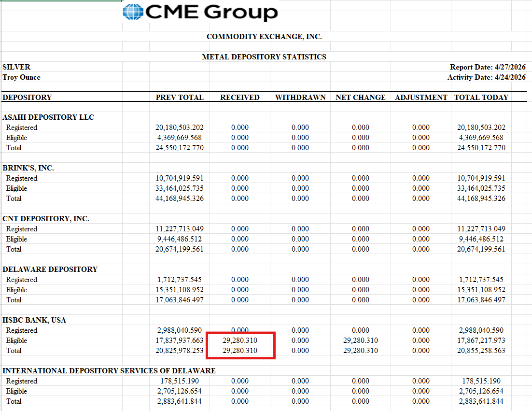Click the Eligible label under Delaware Depository
Viewport: 532px width, 411px height.
(16, 290)
